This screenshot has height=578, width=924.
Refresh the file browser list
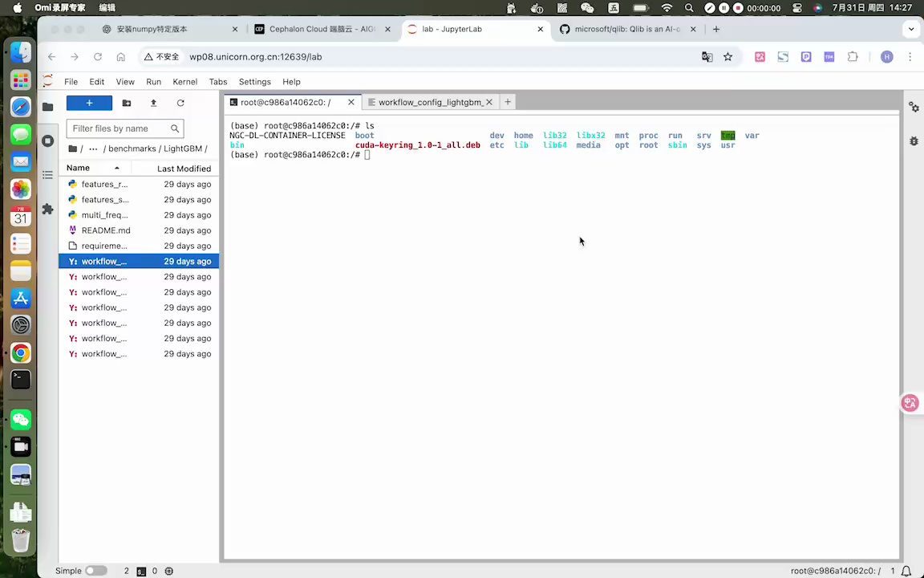180,103
